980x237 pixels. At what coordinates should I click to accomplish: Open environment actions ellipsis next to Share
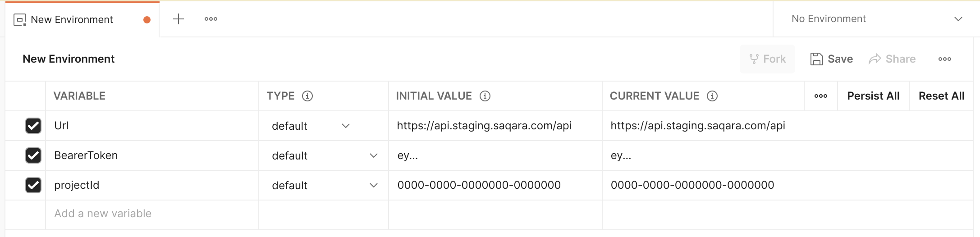945,59
